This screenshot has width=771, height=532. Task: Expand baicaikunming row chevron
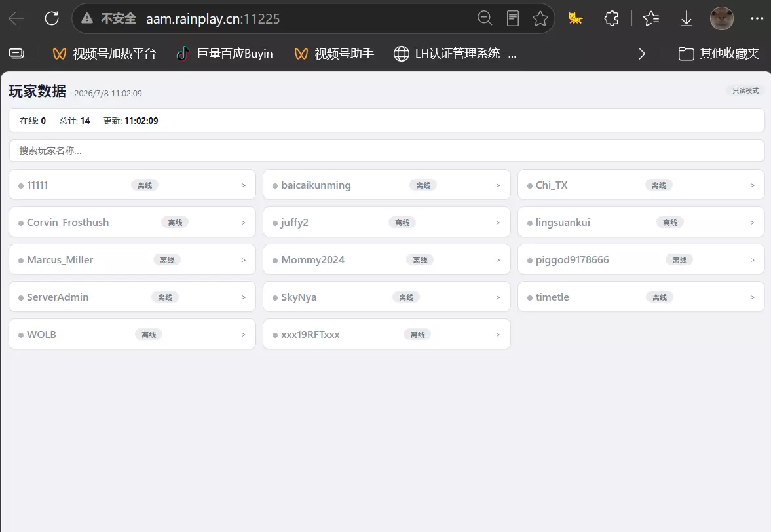point(498,185)
